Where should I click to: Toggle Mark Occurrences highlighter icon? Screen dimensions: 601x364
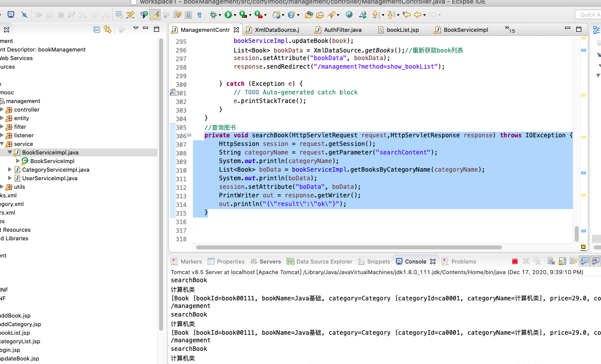click(x=155, y=15)
